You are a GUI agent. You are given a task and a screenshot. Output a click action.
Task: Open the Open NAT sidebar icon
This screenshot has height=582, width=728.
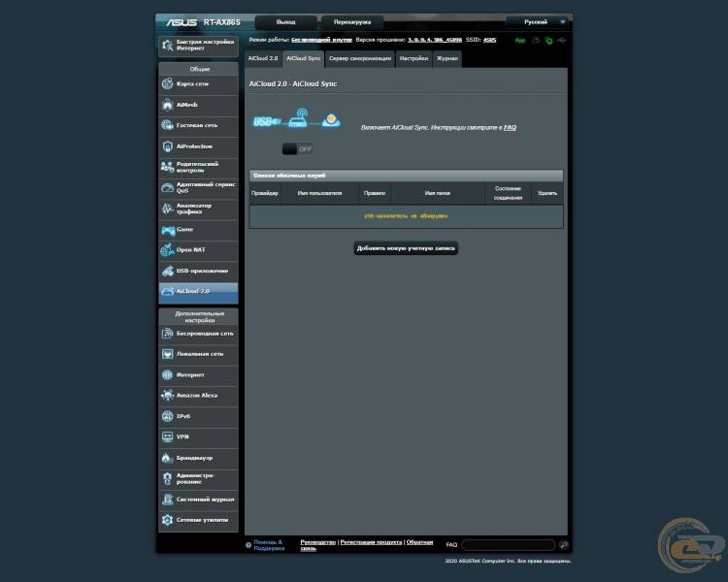click(x=167, y=249)
